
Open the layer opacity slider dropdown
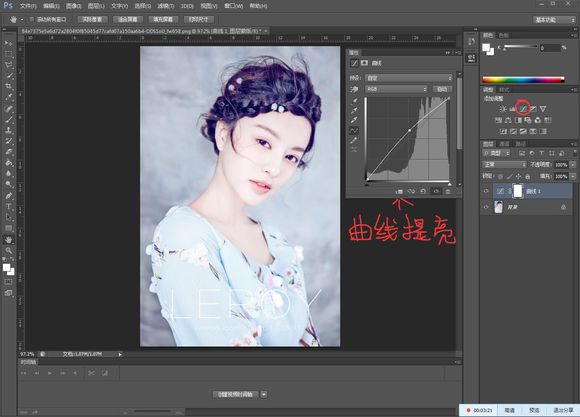(x=573, y=164)
